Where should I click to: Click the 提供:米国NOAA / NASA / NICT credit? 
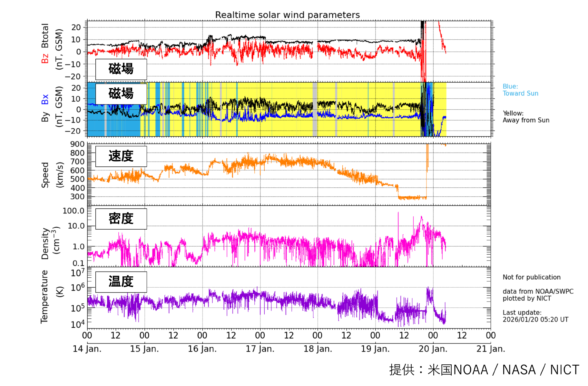pyautogui.click(x=484, y=370)
